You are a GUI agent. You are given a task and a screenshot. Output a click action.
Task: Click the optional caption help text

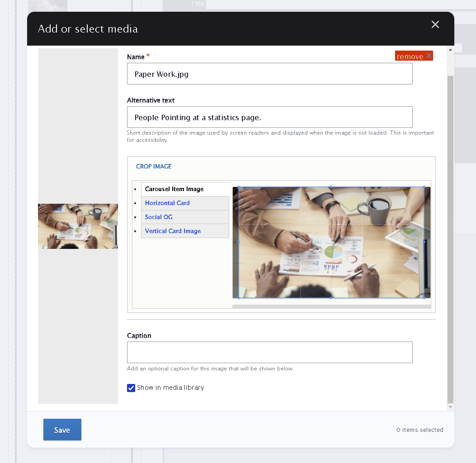(210, 369)
